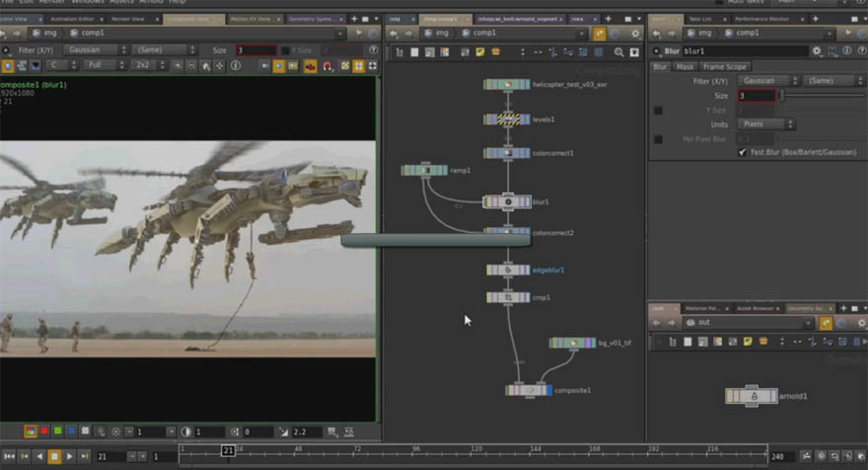Toggle the Per-Pixel Blur checkbox

(x=658, y=139)
